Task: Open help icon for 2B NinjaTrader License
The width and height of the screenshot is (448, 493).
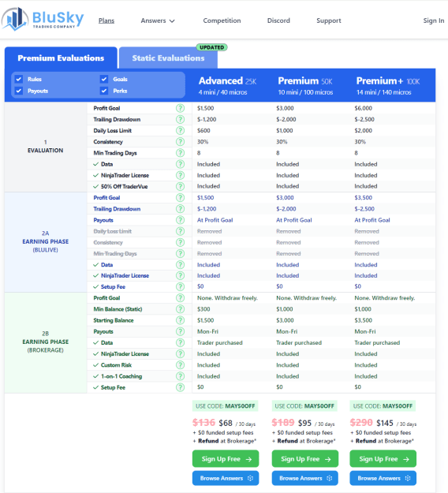Action: coord(180,353)
